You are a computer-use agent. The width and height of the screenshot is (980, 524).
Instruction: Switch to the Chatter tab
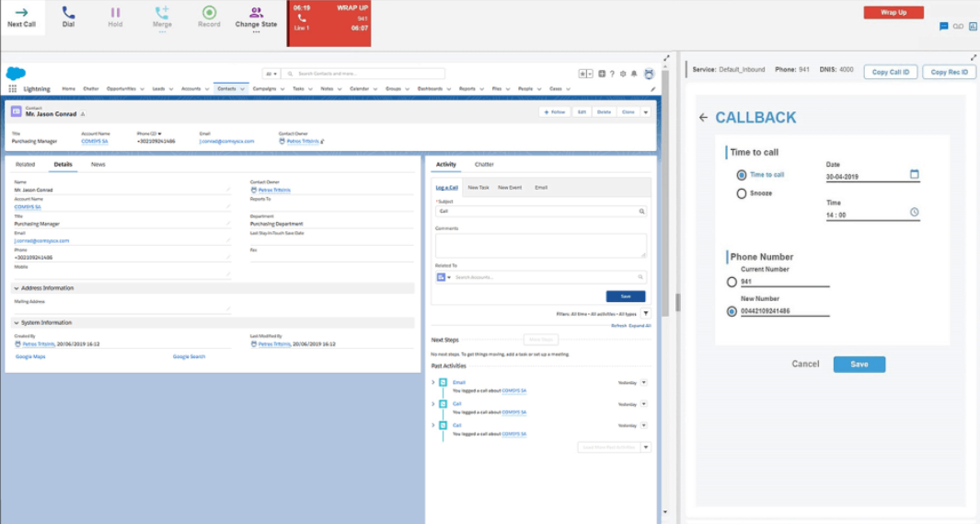[x=484, y=165]
